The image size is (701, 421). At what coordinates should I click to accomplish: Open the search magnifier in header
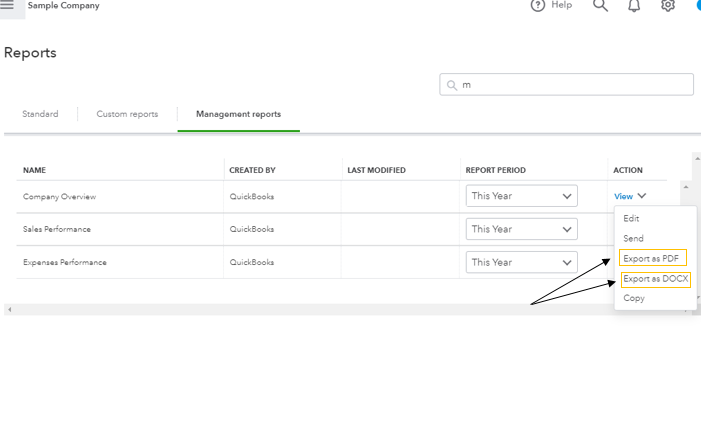(600, 5)
